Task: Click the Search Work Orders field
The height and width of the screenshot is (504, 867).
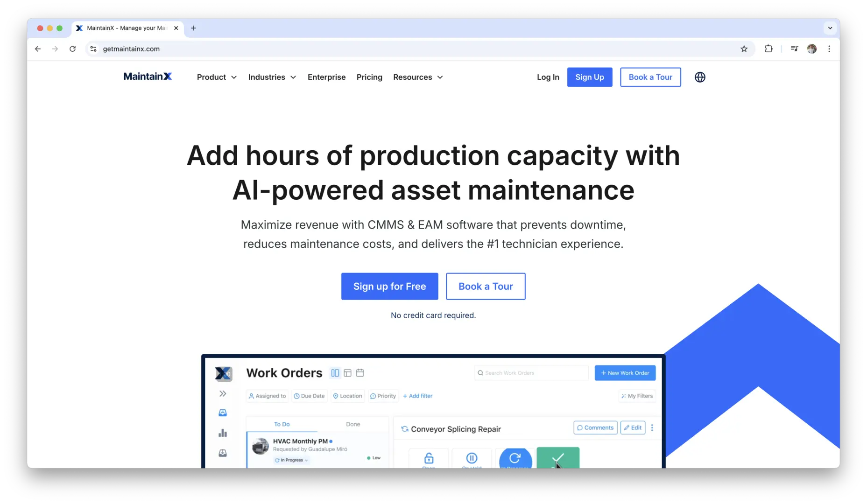Action: (x=531, y=373)
